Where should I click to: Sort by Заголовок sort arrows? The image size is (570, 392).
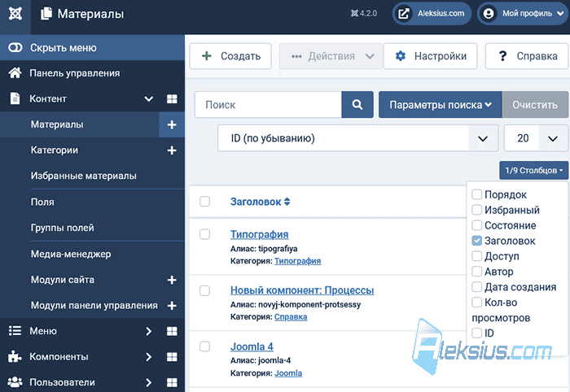pos(287,202)
